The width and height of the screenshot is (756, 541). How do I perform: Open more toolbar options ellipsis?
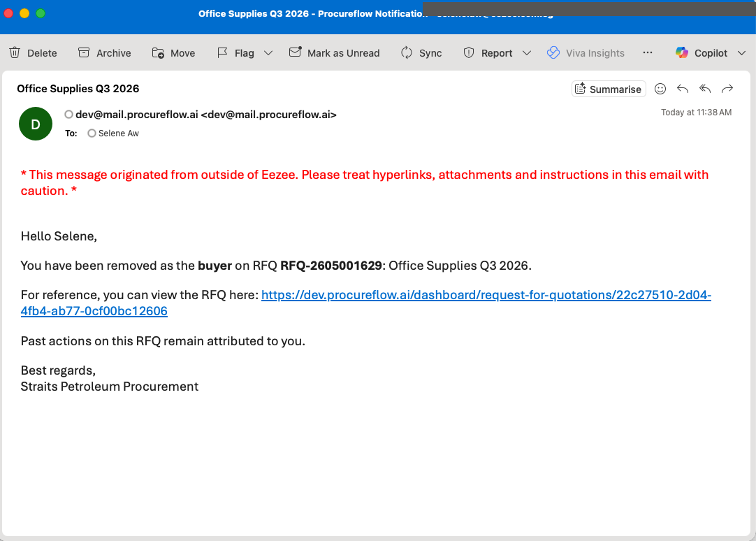point(648,52)
